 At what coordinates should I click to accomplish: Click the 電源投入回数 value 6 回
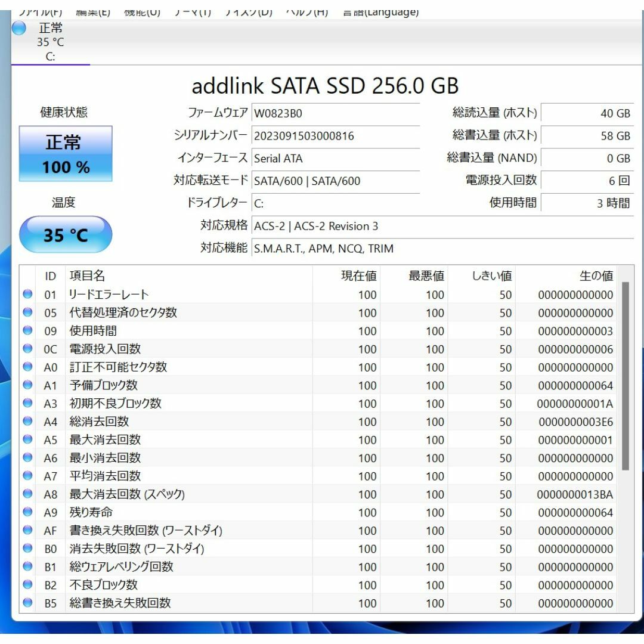coord(587,181)
